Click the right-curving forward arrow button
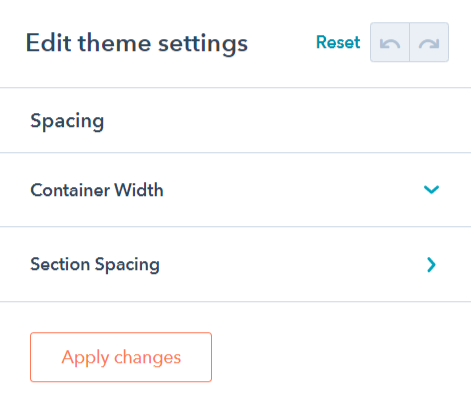The height and width of the screenshot is (410, 471). pos(429,42)
